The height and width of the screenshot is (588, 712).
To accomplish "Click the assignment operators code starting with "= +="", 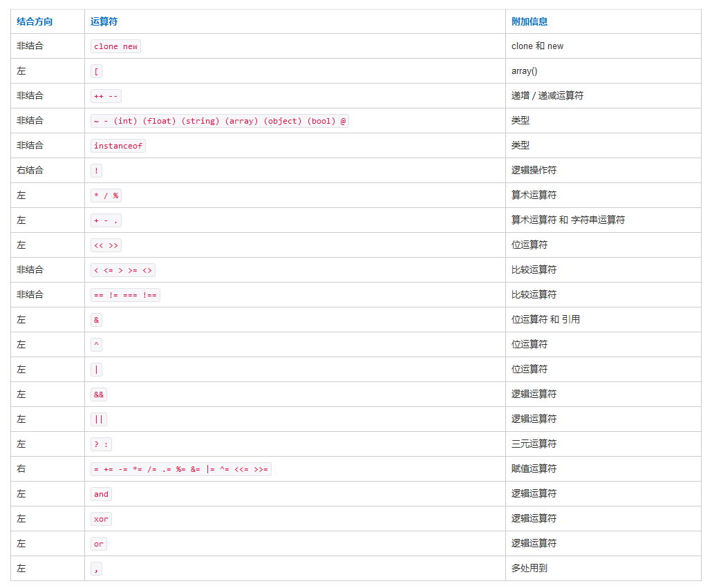I will pyautogui.click(x=180, y=469).
